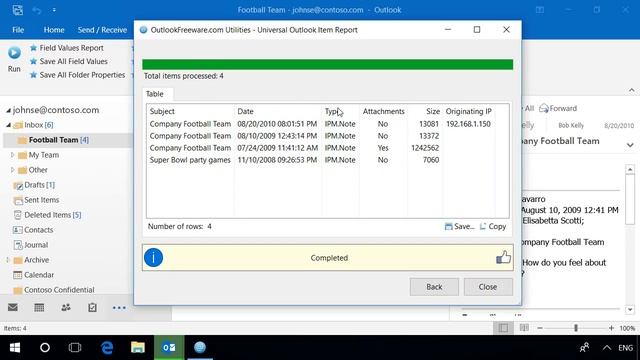Click the zoom in plus button

point(611,328)
